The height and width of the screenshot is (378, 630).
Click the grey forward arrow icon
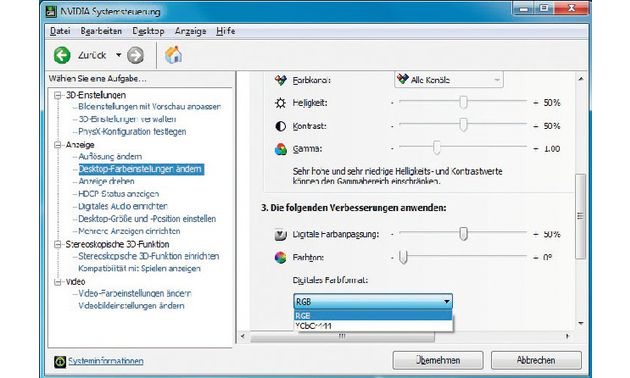[x=135, y=55]
